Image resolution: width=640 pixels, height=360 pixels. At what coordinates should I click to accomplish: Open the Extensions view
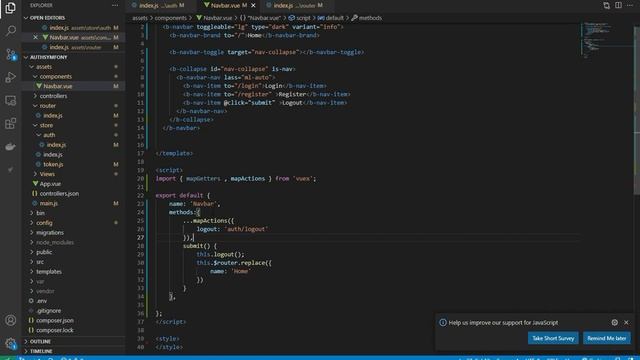[10, 123]
